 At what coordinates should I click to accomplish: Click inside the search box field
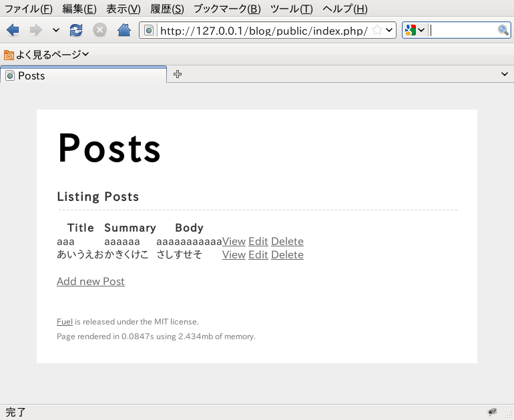coord(463,30)
